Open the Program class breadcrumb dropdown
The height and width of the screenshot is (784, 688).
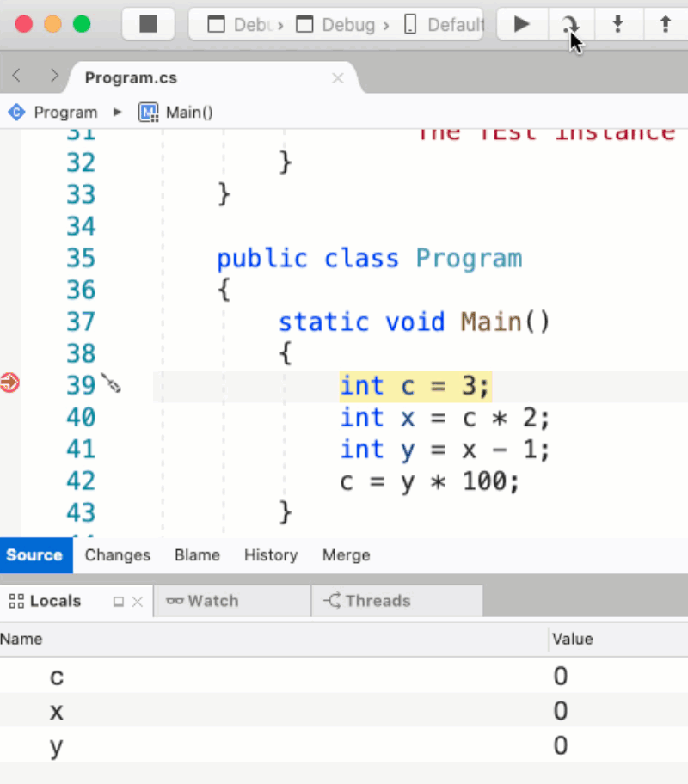(x=55, y=113)
